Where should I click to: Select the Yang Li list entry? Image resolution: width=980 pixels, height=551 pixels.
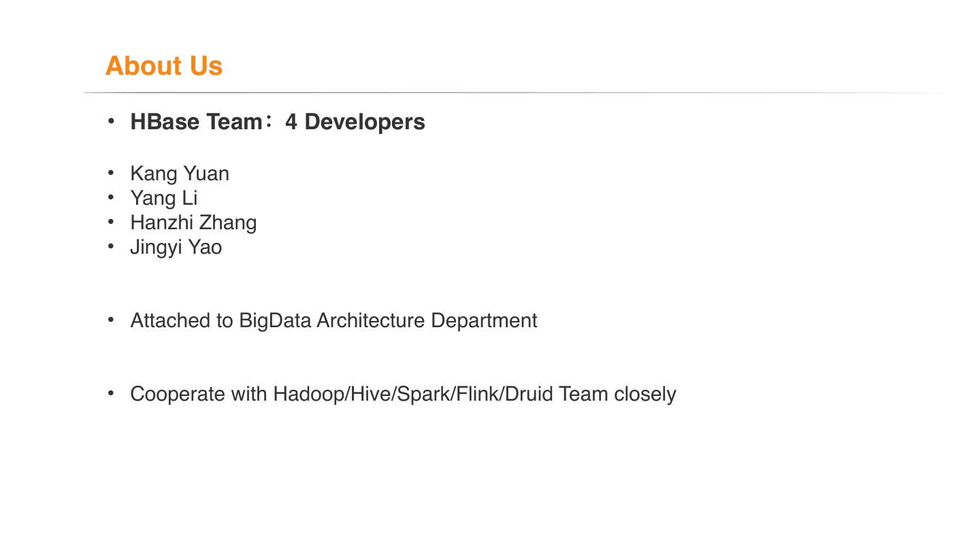pyautogui.click(x=164, y=198)
